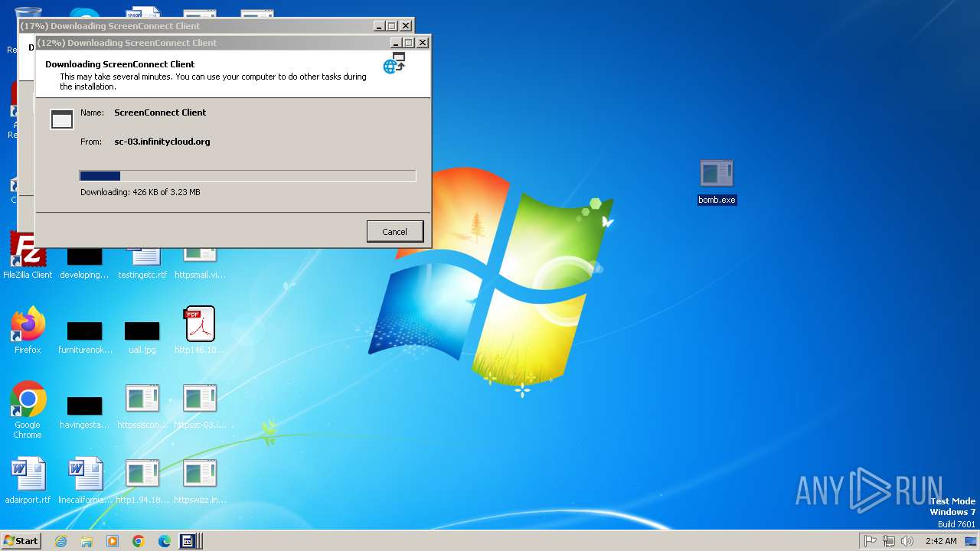
Task: Click the Show desktop button
Action: click(x=972, y=541)
